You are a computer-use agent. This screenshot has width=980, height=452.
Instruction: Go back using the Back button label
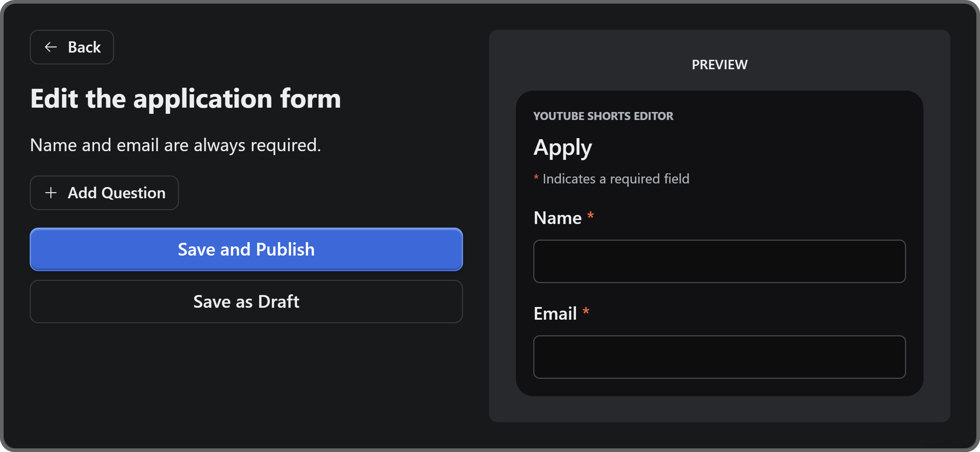coord(84,47)
